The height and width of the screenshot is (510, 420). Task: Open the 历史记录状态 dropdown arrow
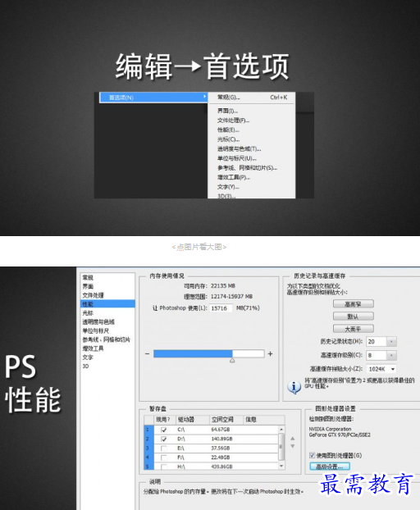point(391,342)
